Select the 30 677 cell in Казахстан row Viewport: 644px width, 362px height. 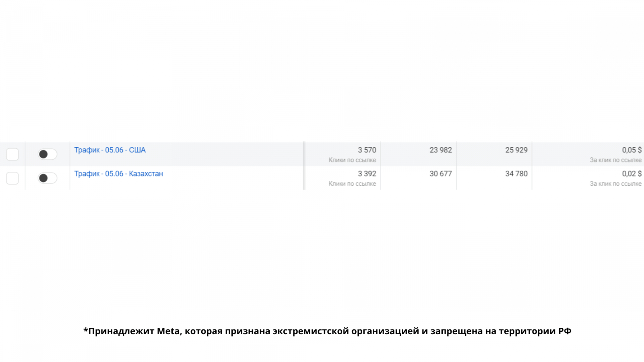click(x=440, y=174)
